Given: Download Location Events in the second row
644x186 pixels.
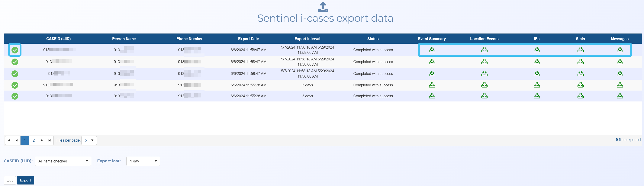Looking at the screenshot, I should pyautogui.click(x=484, y=62).
